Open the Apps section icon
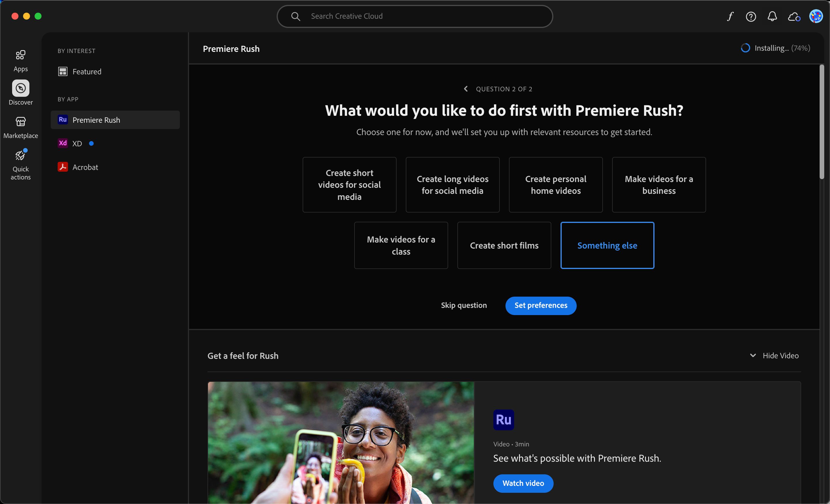Viewport: 830px width, 504px height. [20, 55]
